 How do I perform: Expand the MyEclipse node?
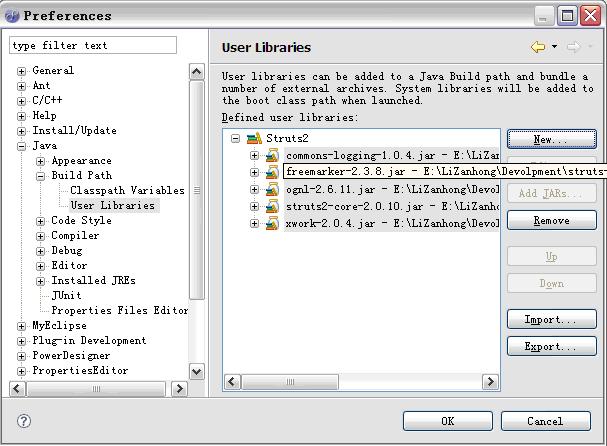click(22, 326)
